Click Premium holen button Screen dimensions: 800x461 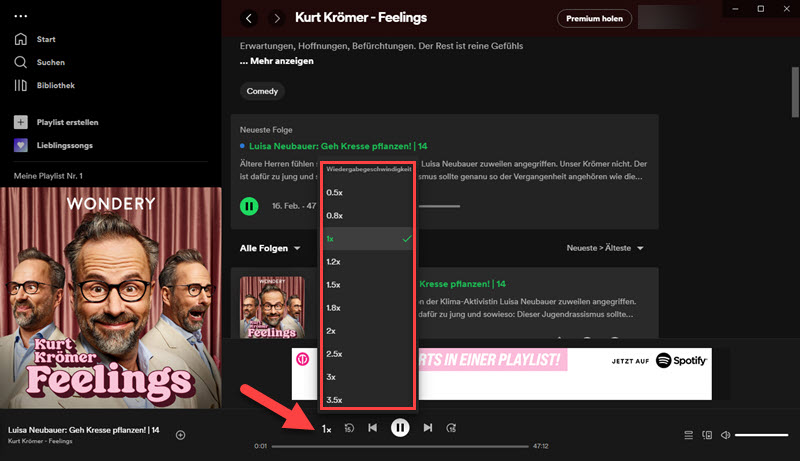[594, 18]
